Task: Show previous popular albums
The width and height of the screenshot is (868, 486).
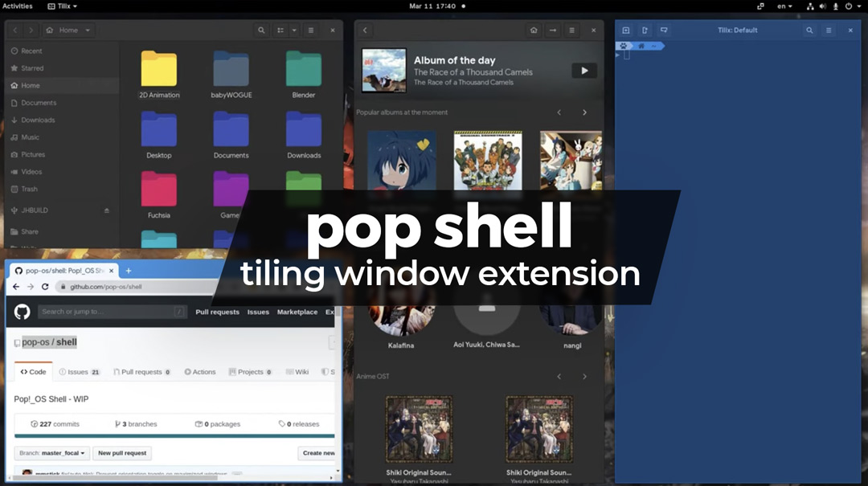Action: (x=559, y=112)
